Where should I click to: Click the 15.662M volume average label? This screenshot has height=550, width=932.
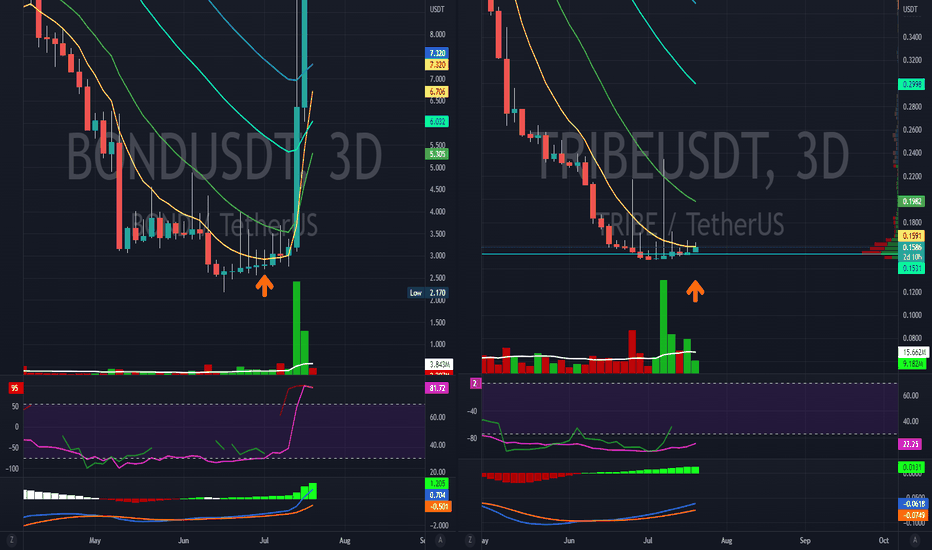[x=913, y=352]
